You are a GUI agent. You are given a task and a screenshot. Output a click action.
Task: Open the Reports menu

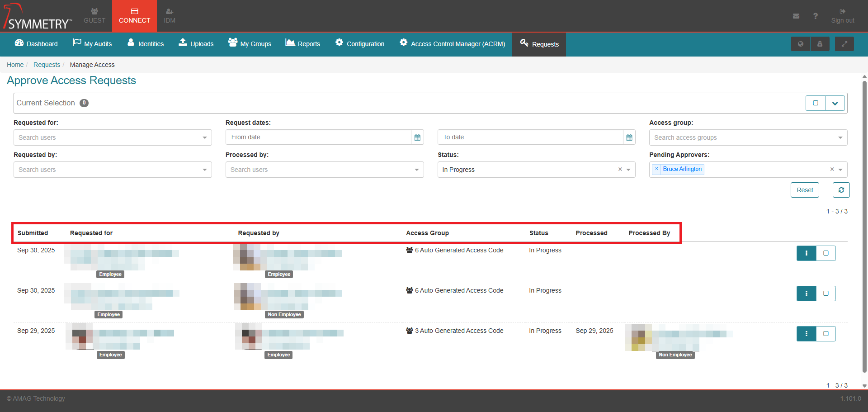302,44
